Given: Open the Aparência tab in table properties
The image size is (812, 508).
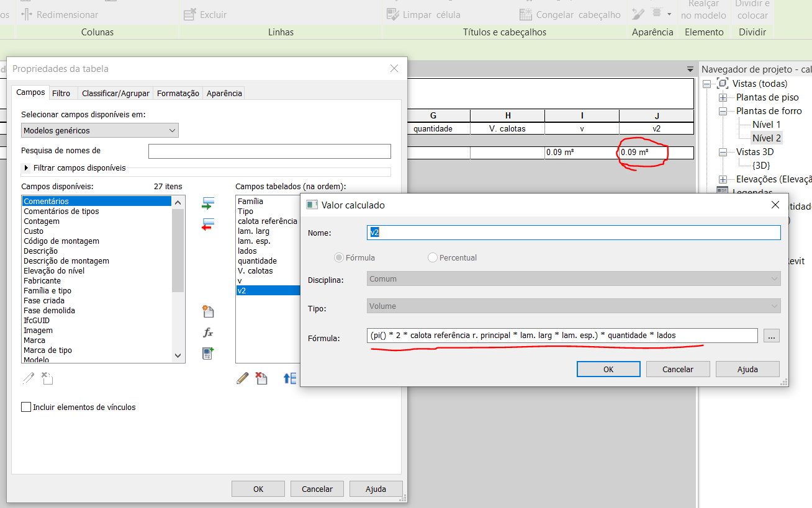Looking at the screenshot, I should coord(224,94).
